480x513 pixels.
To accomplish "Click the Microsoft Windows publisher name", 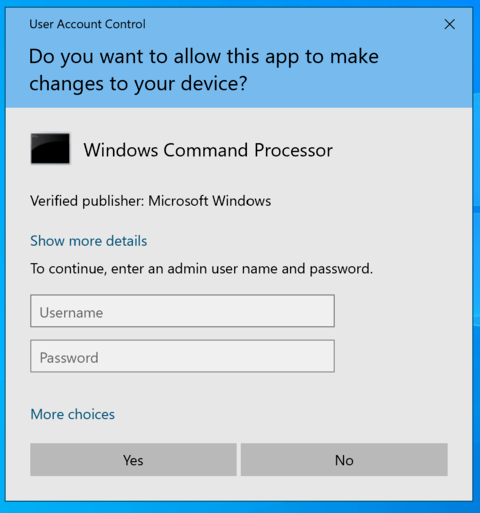I will [x=210, y=201].
